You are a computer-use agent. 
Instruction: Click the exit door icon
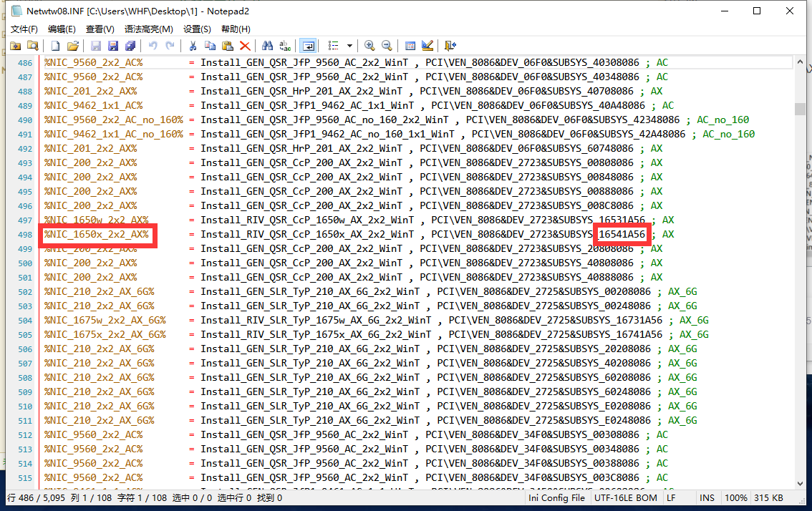pyautogui.click(x=450, y=46)
